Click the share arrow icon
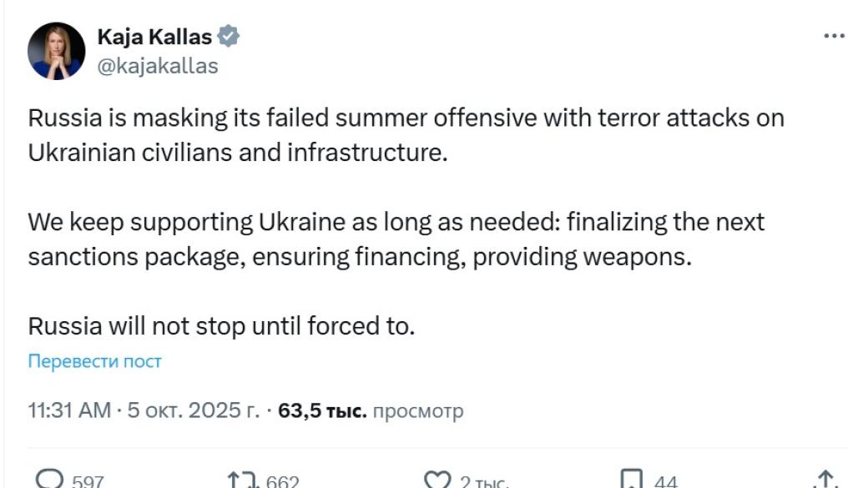The image size is (868, 488). pyautogui.click(x=825, y=480)
